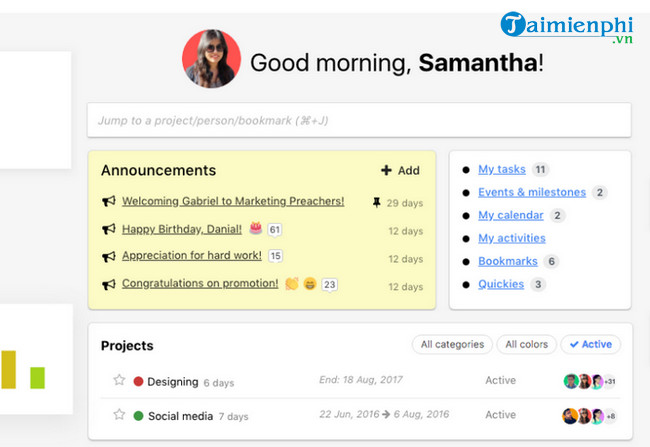This screenshot has width=650, height=447.
Task: Open Congratulations on promotion announcement
Action: pyautogui.click(x=200, y=283)
